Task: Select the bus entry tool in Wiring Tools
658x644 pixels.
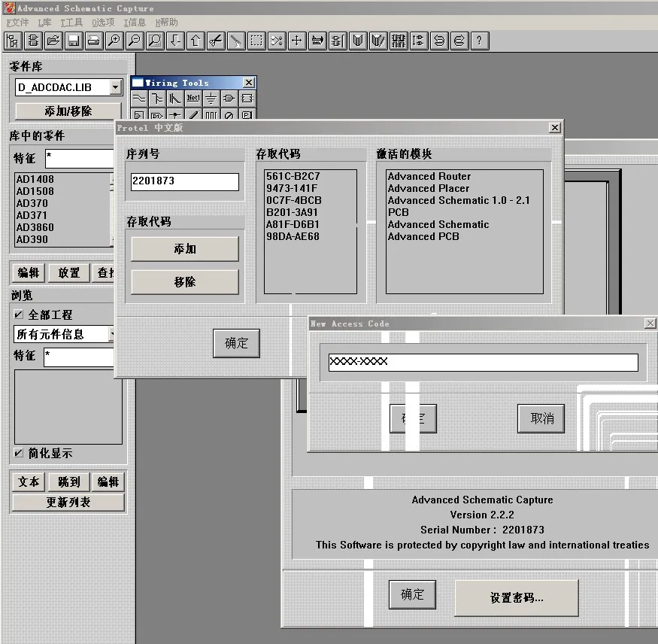Action: point(175,99)
